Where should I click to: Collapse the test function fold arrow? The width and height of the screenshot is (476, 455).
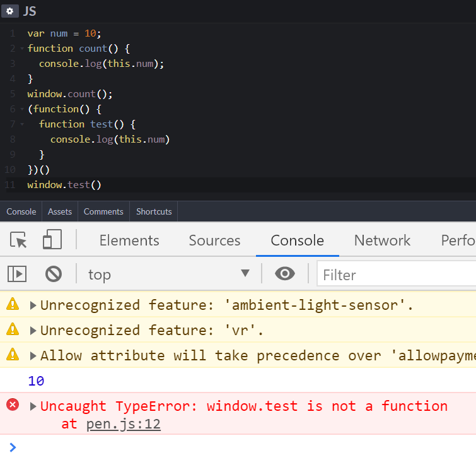point(22,124)
